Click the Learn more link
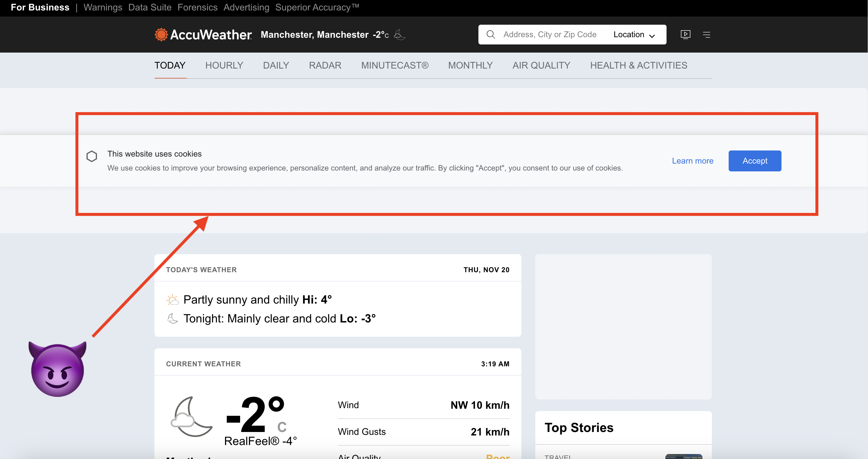868x459 pixels. (x=692, y=161)
